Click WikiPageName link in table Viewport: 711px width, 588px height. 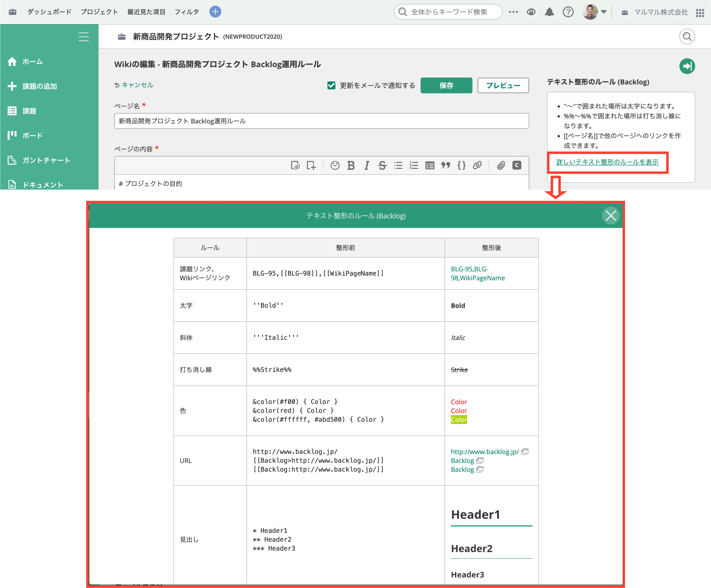click(x=482, y=278)
